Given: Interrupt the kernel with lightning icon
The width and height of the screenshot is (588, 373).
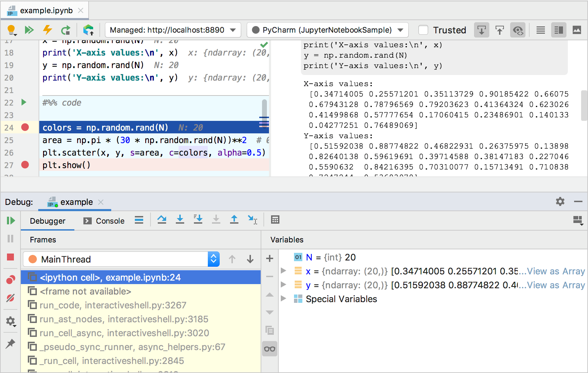Looking at the screenshot, I should [x=48, y=30].
